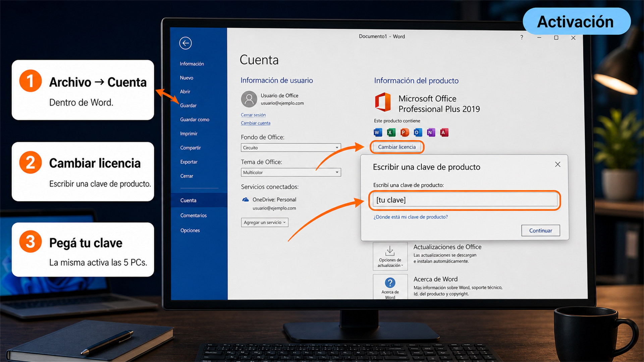Close the Word window
The image size is (644, 362).
tap(573, 38)
